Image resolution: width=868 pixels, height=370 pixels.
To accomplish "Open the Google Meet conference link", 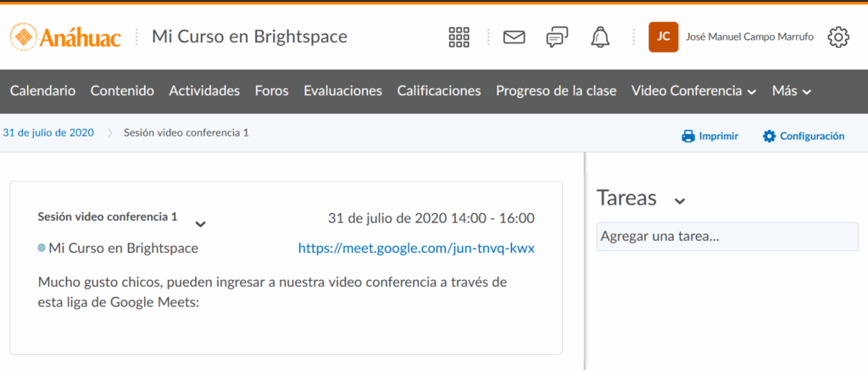I will pyautogui.click(x=416, y=249).
